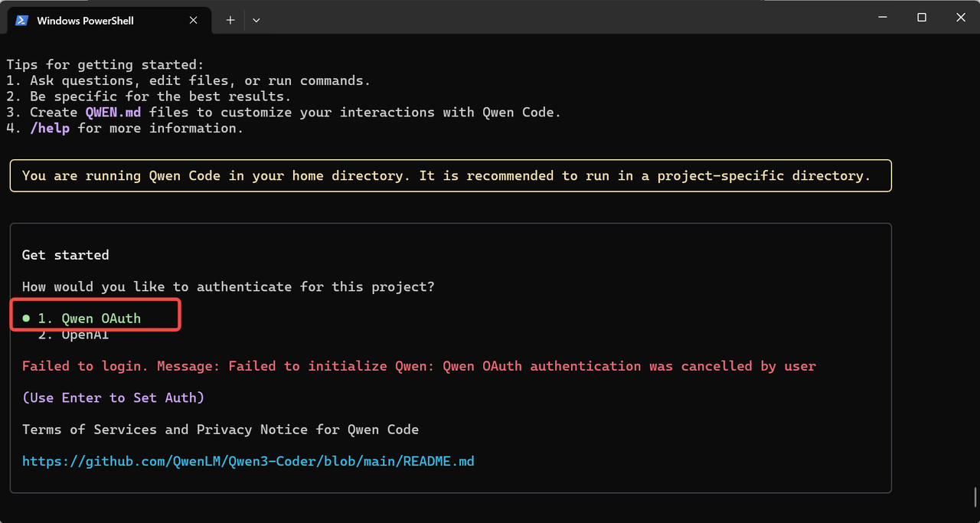The height and width of the screenshot is (523, 980).
Task: Click the red Failed to login message
Action: 419,366
